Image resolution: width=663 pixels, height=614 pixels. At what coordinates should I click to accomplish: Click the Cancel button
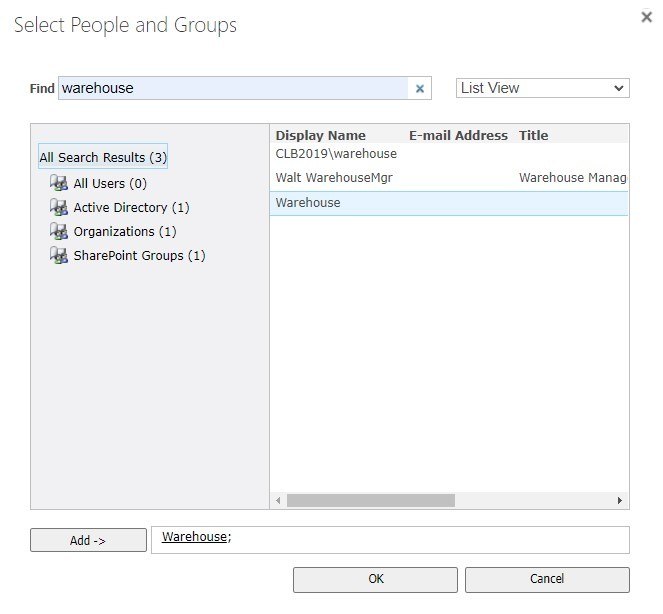(547, 579)
